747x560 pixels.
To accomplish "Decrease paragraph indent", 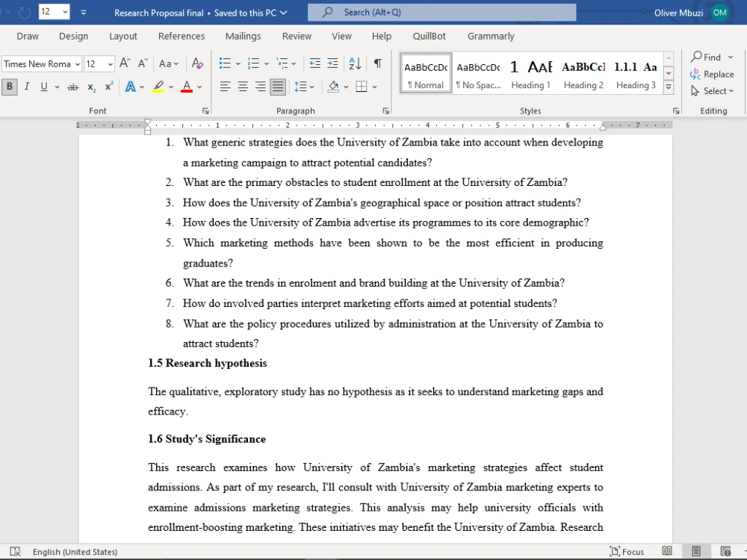I will click(314, 63).
